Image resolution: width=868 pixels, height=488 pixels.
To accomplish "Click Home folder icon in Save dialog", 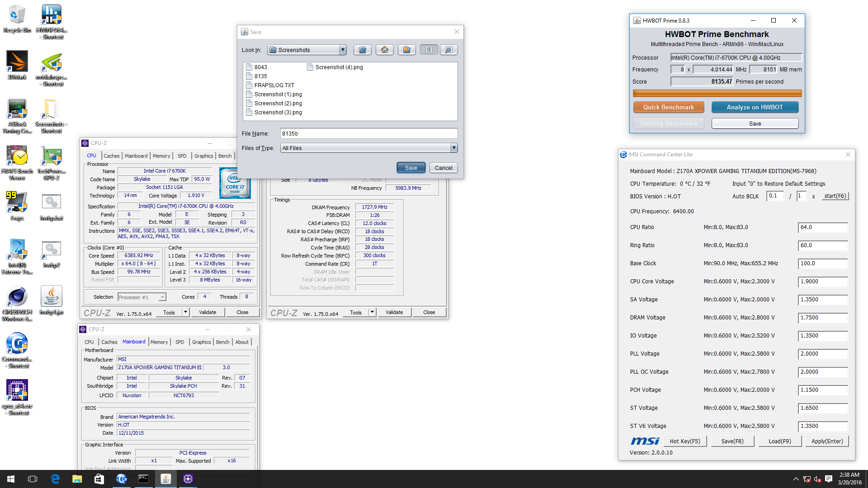I will (385, 50).
